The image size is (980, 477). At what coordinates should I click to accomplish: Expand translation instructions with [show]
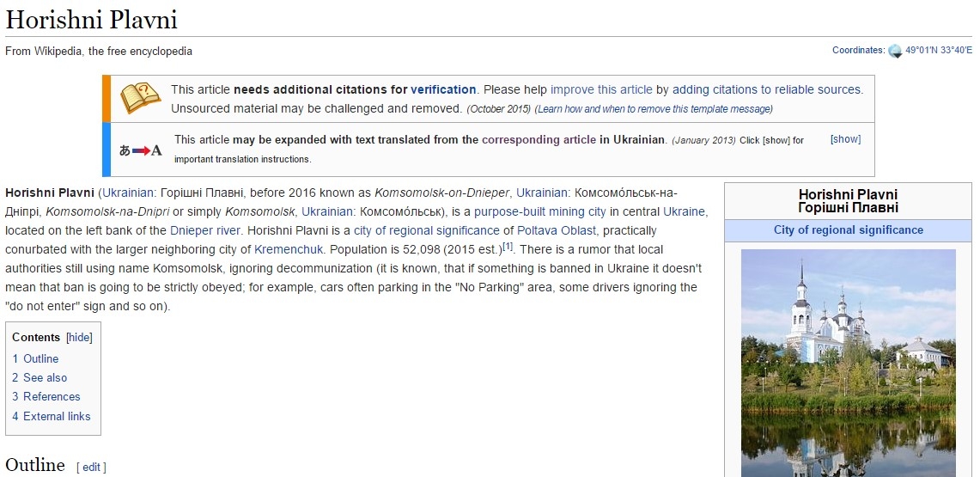tap(845, 139)
